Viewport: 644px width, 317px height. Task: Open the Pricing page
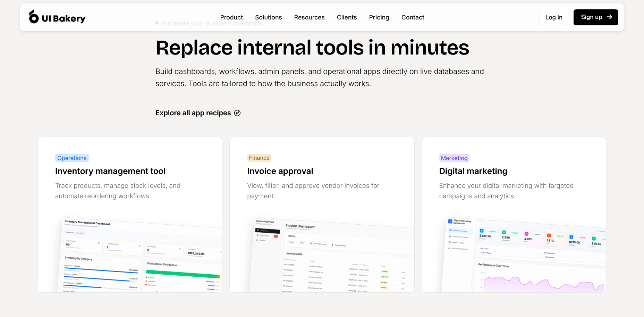pyautogui.click(x=379, y=17)
